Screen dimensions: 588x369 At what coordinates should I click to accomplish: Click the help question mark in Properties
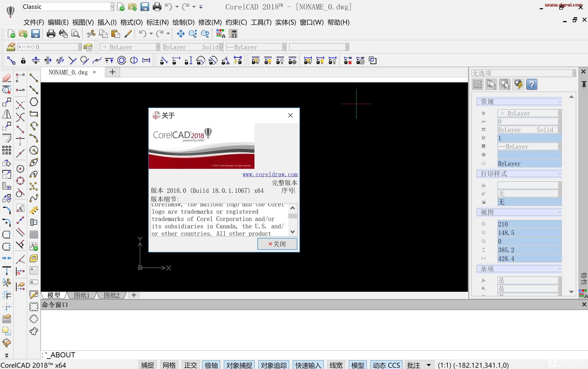point(532,85)
